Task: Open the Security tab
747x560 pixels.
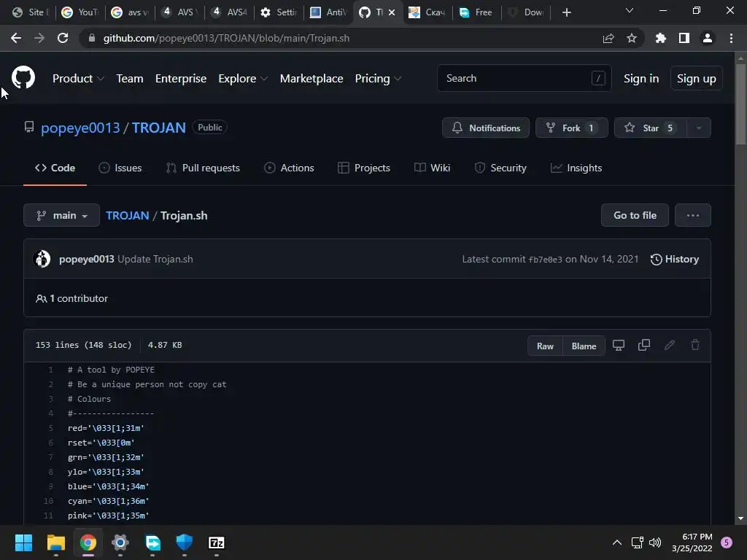Action: click(x=500, y=168)
